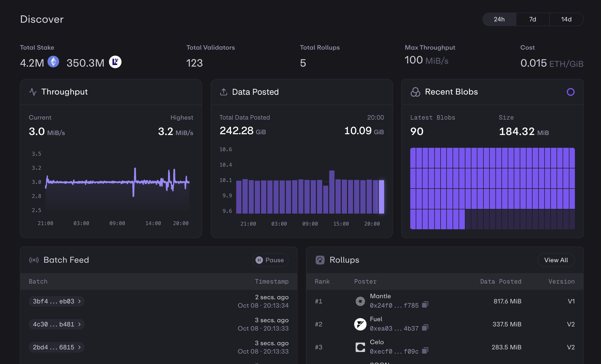Click View All rollups button

556,260
